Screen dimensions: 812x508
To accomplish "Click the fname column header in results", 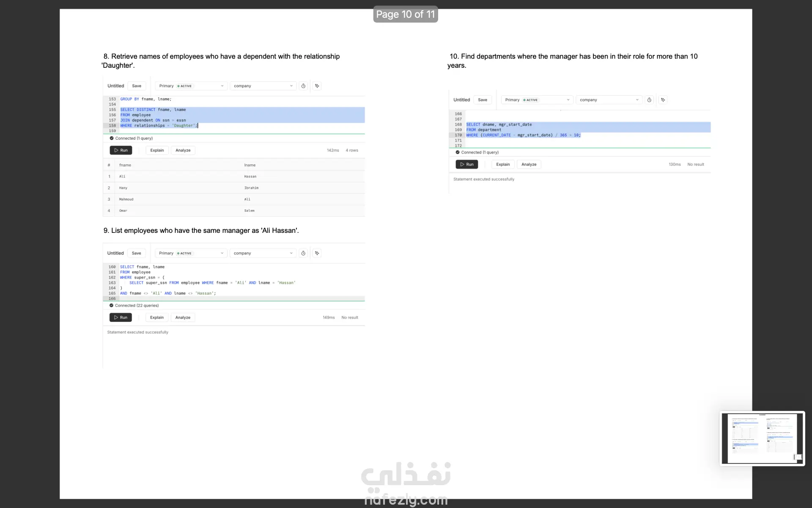I will tap(125, 165).
